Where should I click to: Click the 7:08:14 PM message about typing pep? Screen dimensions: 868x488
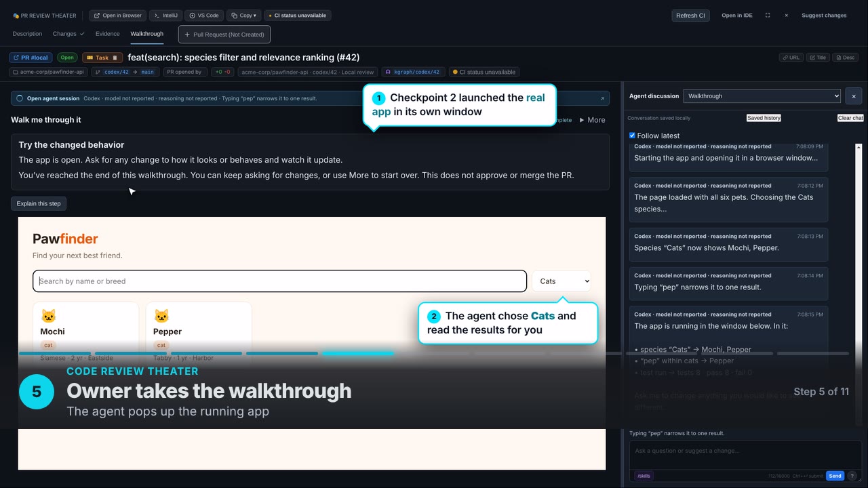[x=728, y=283]
